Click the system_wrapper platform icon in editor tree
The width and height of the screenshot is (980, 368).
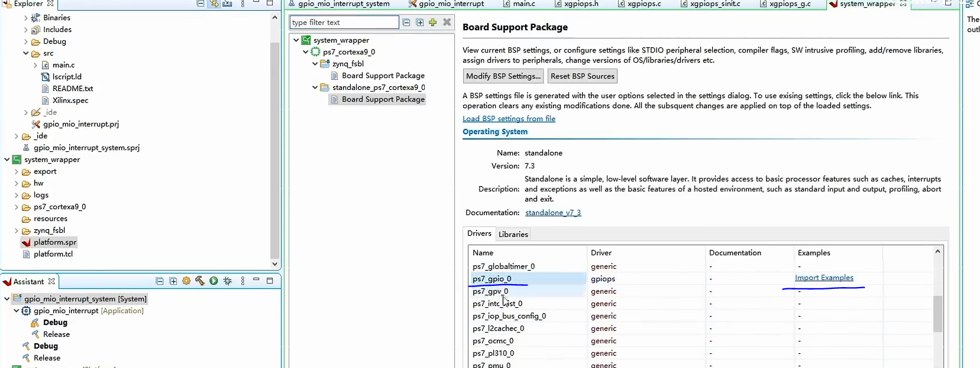(x=306, y=40)
